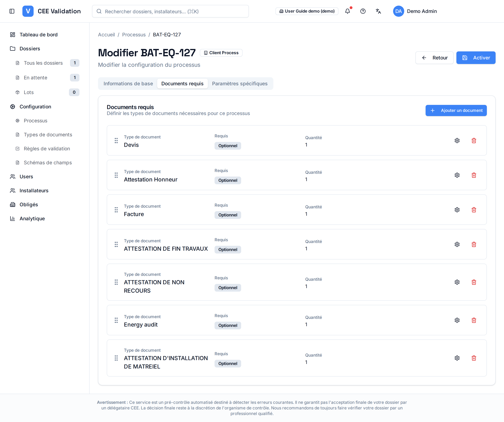Open settings gear for Energy audit
This screenshot has height=422, width=504.
[x=457, y=320]
